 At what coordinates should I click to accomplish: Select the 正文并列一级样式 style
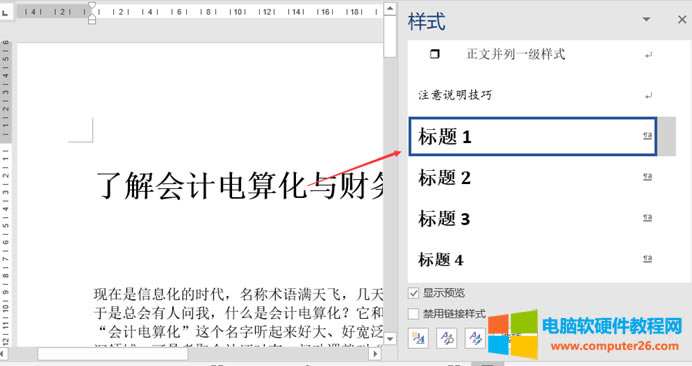click(x=533, y=54)
